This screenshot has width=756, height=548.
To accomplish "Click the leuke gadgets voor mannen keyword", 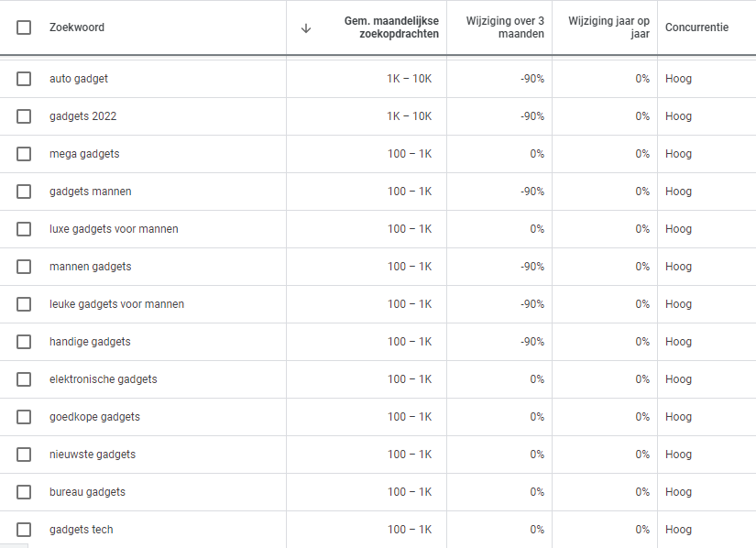I will pyautogui.click(x=116, y=304).
